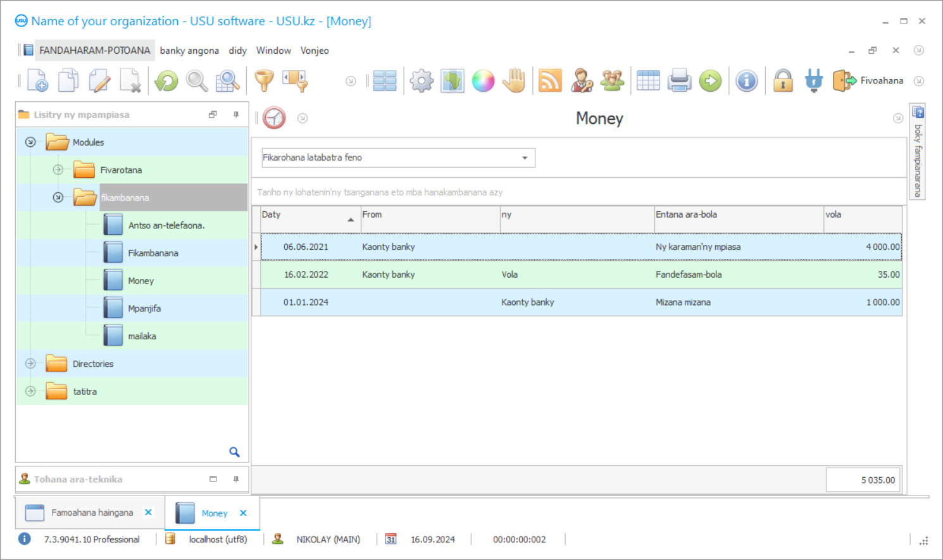Collapse the fikambanana folder node
This screenshot has width=943, height=560.
click(58, 197)
